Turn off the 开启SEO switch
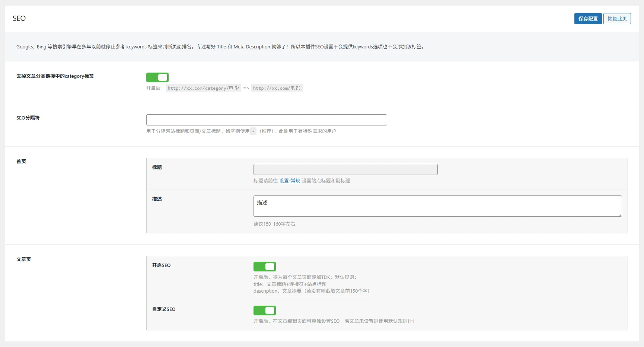644x347 pixels. tap(265, 267)
